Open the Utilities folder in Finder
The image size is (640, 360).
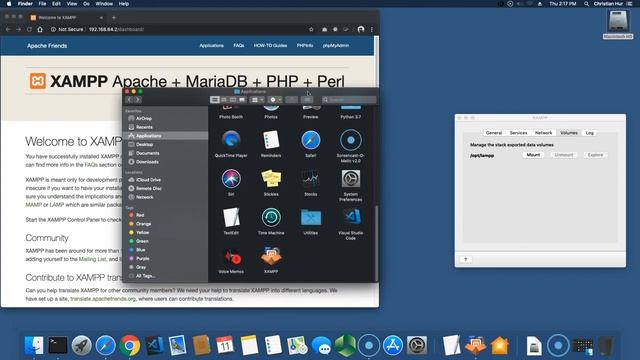point(311,218)
